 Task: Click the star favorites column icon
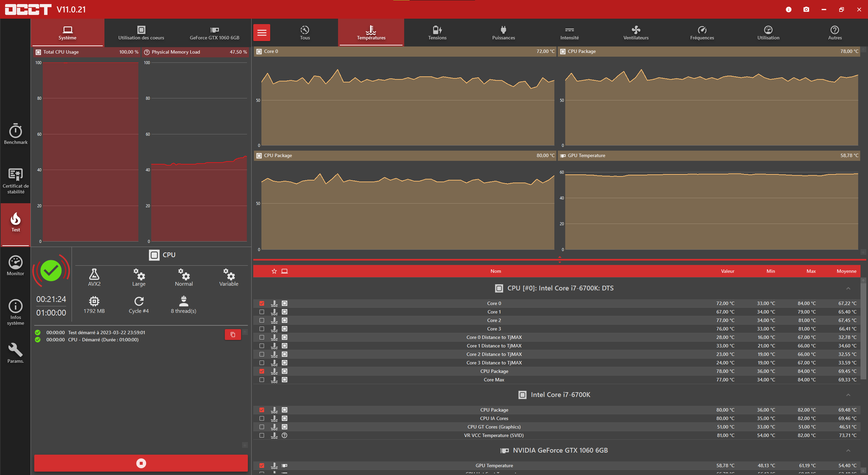pyautogui.click(x=274, y=271)
